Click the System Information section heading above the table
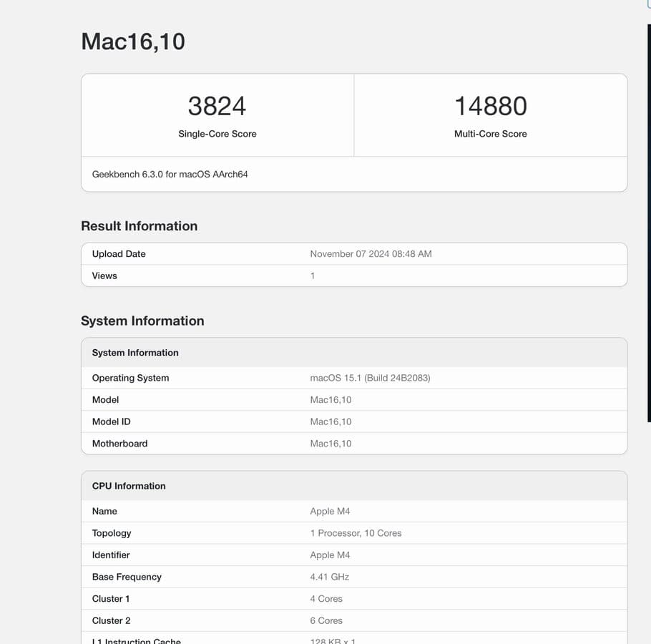651x644 pixels. [x=142, y=321]
